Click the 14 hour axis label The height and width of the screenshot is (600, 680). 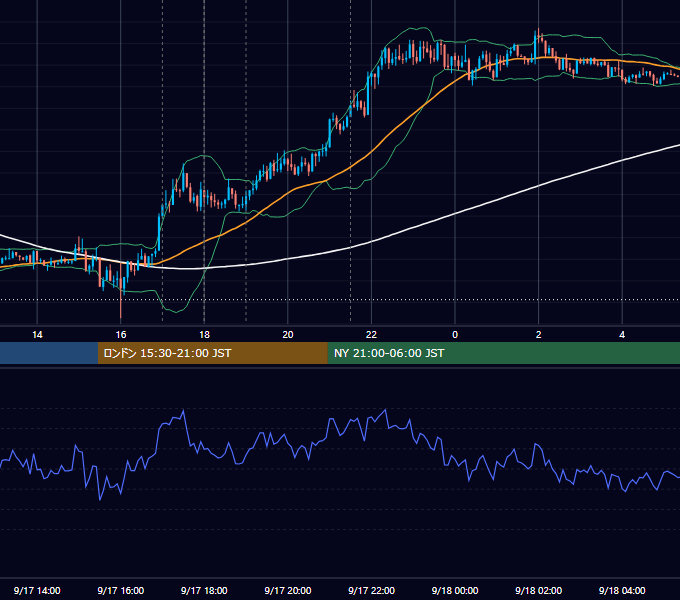pyautogui.click(x=37, y=335)
